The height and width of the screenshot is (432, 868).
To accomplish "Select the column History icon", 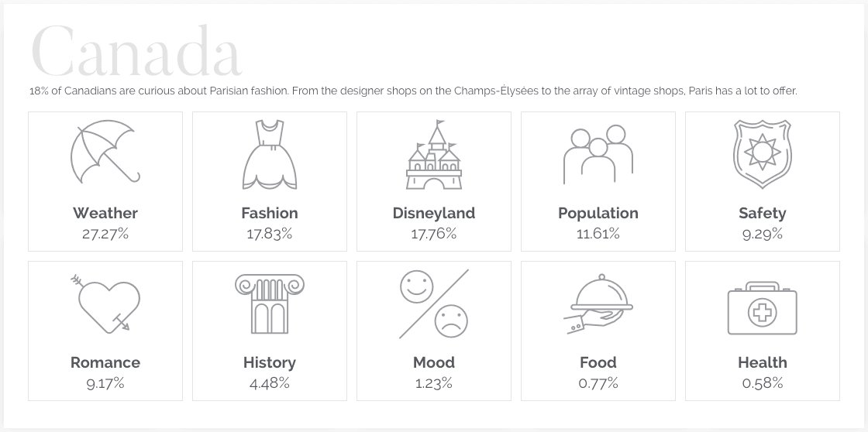I will [x=269, y=303].
